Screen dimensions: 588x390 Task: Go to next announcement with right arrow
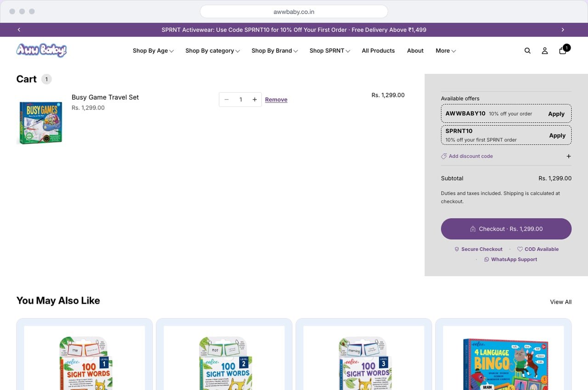(x=563, y=30)
